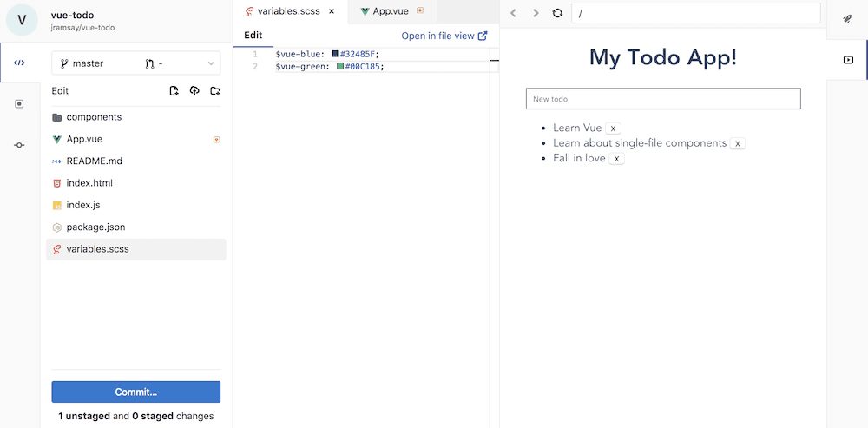Image resolution: width=868 pixels, height=428 pixels.
Task: Click the new folder icon
Action: tap(215, 91)
